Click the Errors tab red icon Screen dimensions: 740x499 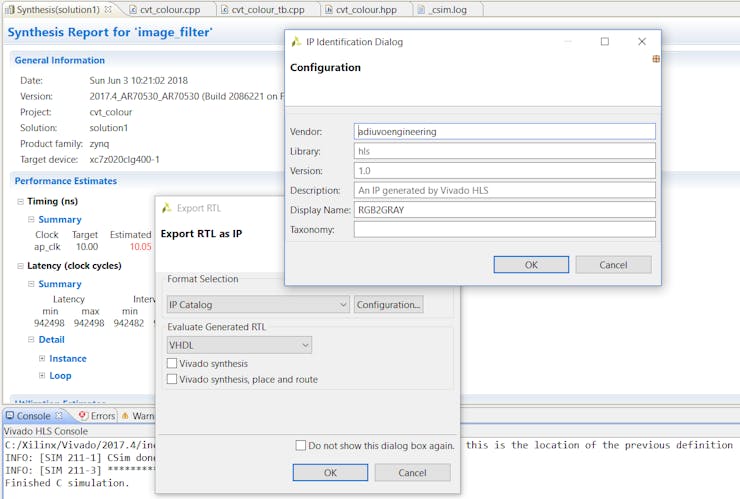coord(83,415)
